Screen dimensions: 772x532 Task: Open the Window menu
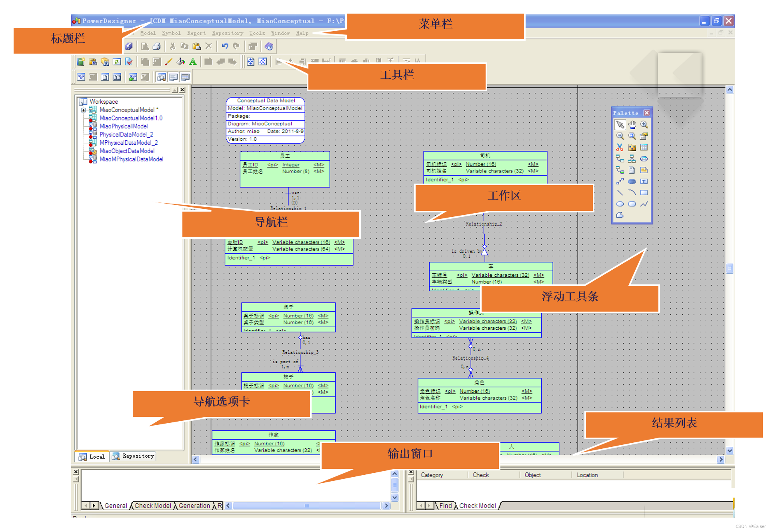(280, 33)
